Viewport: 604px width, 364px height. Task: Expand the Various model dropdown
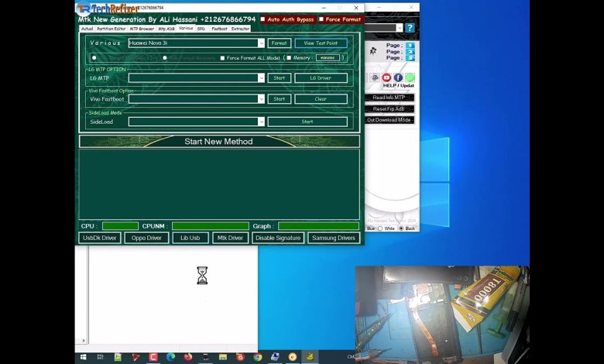tap(261, 43)
